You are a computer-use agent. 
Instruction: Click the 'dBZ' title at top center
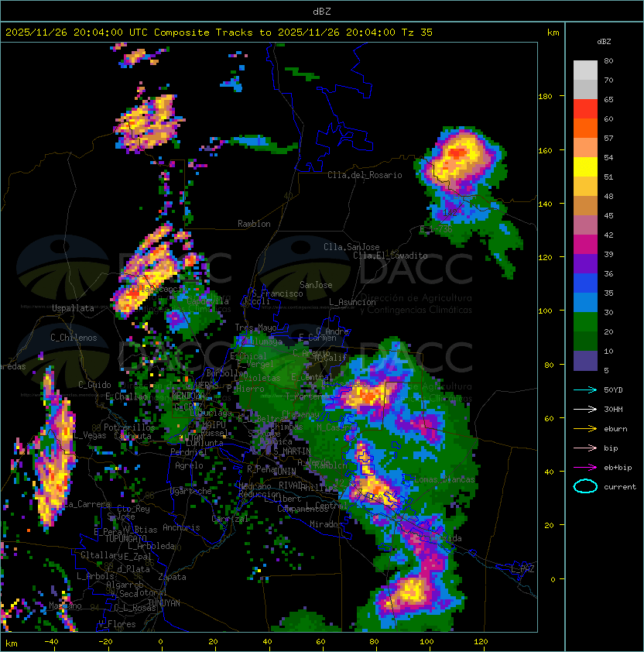(322, 11)
